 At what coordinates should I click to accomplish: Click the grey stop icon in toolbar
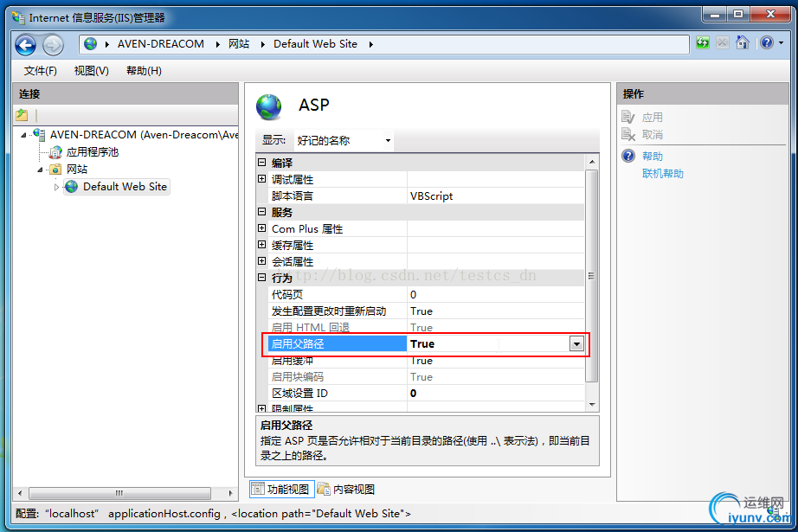point(722,42)
